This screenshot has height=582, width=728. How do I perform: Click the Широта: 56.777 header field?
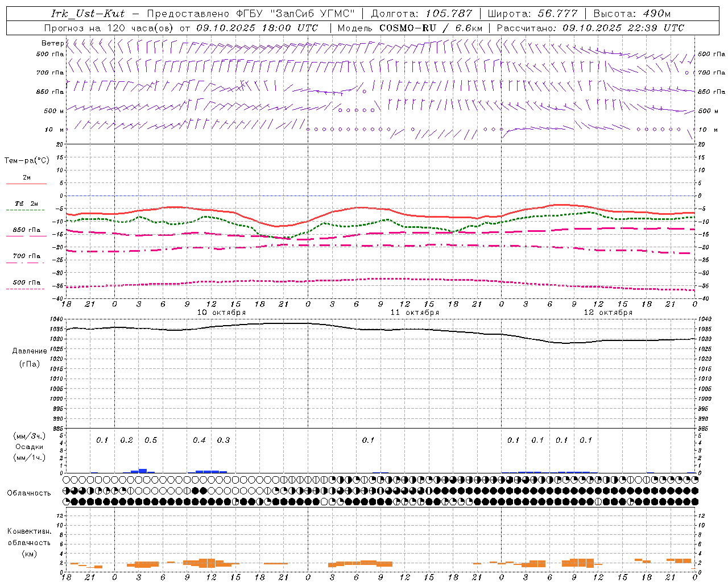pyautogui.click(x=532, y=14)
